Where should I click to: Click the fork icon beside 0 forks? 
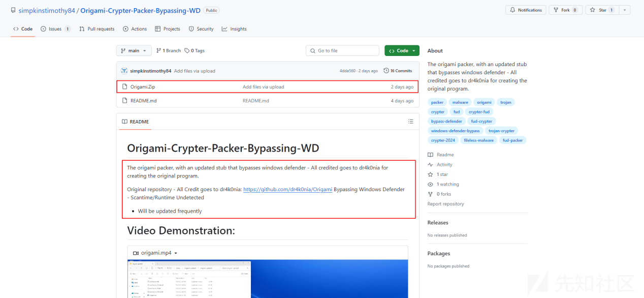coord(430,194)
